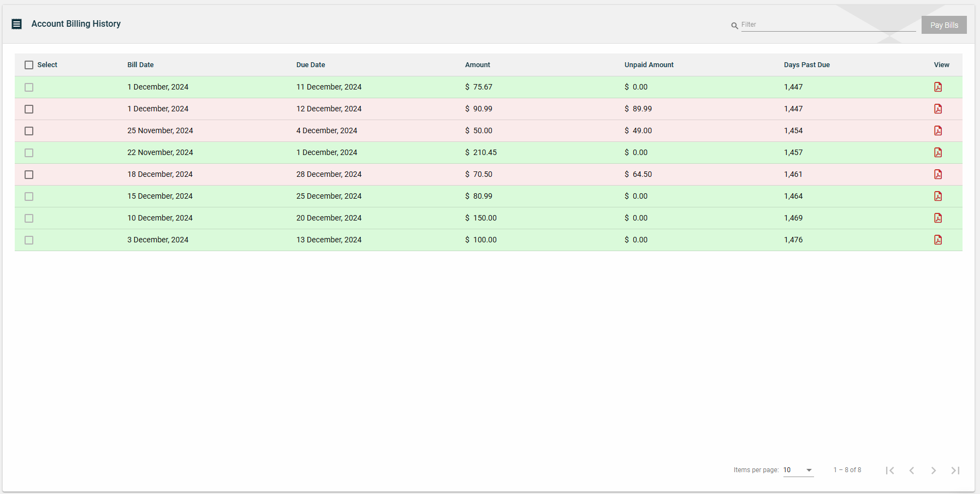Click the Unpaid Amount column header

[x=649, y=64]
